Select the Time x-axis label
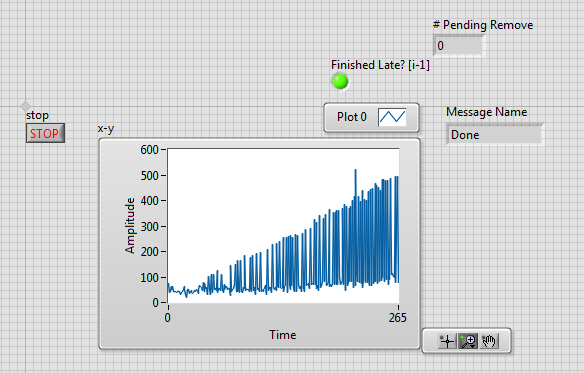This screenshot has width=584, height=373. click(283, 335)
